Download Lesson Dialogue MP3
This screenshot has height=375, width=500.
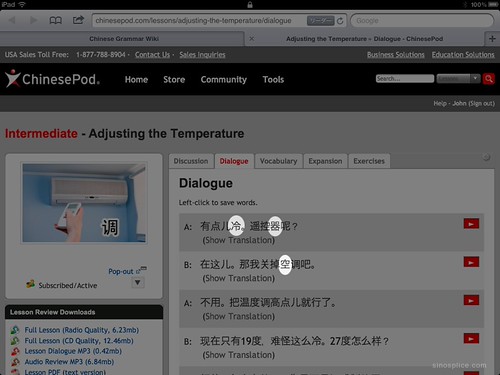pyautogui.click(x=73, y=351)
